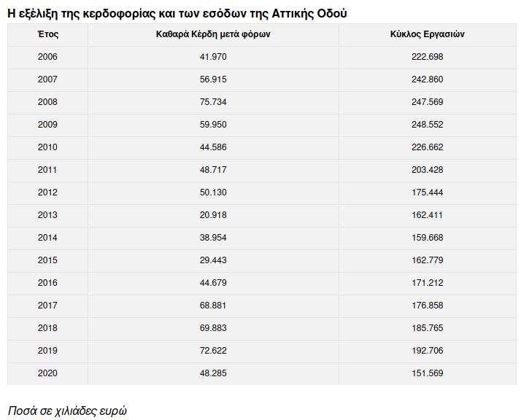521x420 pixels.
Task: Click the table title about Αττικής Οδού
Action: [x=177, y=14]
